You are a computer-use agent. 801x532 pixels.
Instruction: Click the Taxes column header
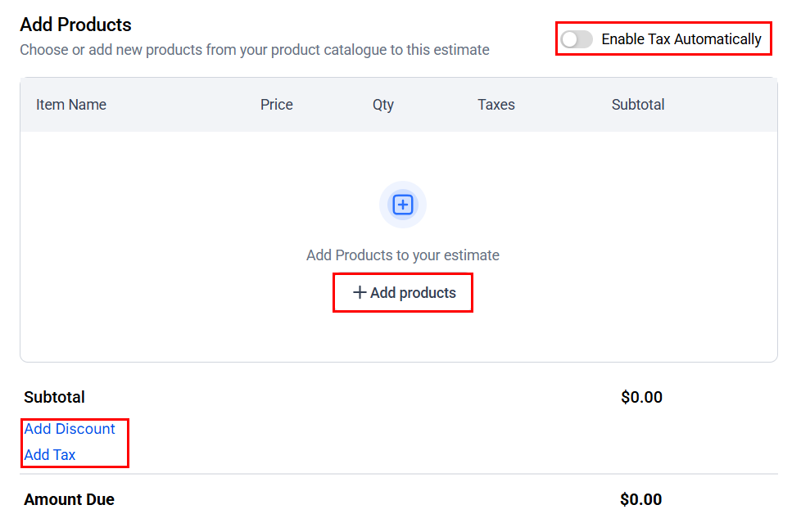496,105
